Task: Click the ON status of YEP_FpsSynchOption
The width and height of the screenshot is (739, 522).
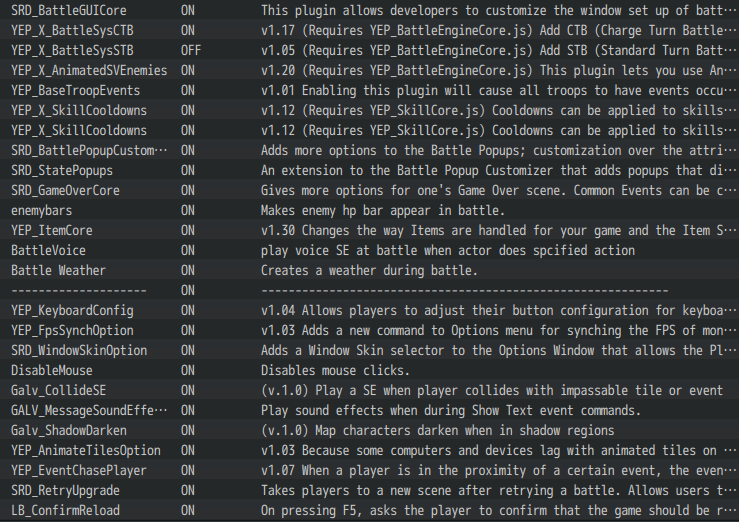Action: (188, 330)
